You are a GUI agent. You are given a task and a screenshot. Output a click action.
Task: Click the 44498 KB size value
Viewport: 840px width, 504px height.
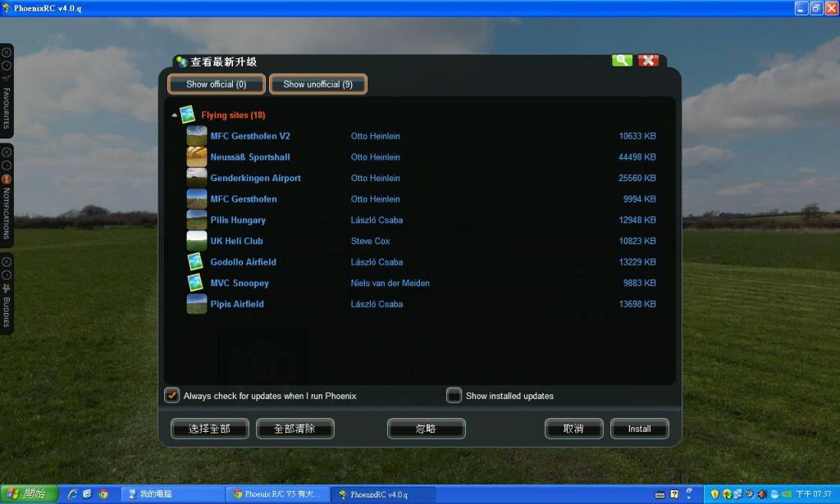637,157
